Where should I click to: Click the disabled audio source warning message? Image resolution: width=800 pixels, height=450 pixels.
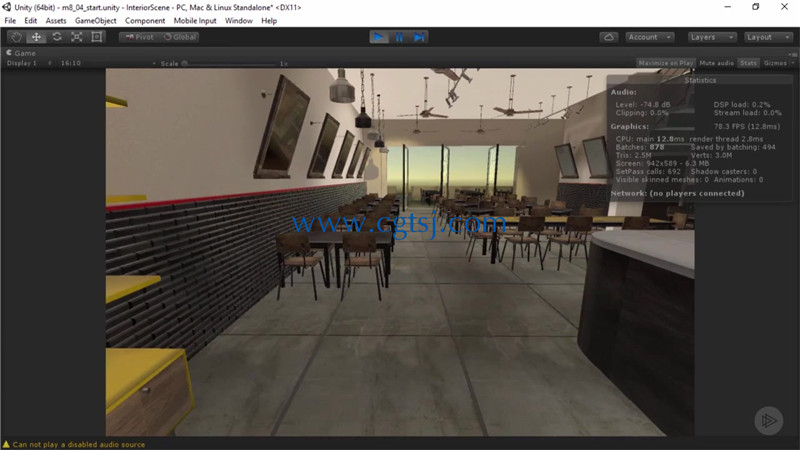[x=79, y=444]
